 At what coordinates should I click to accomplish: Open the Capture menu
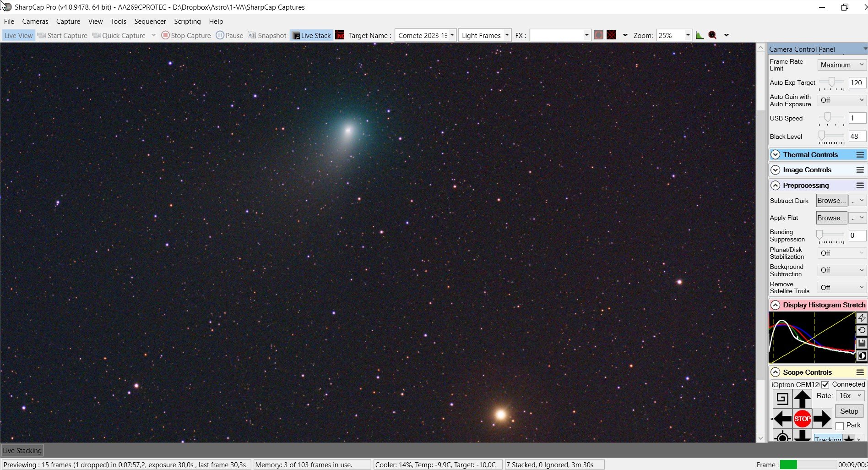coord(68,22)
